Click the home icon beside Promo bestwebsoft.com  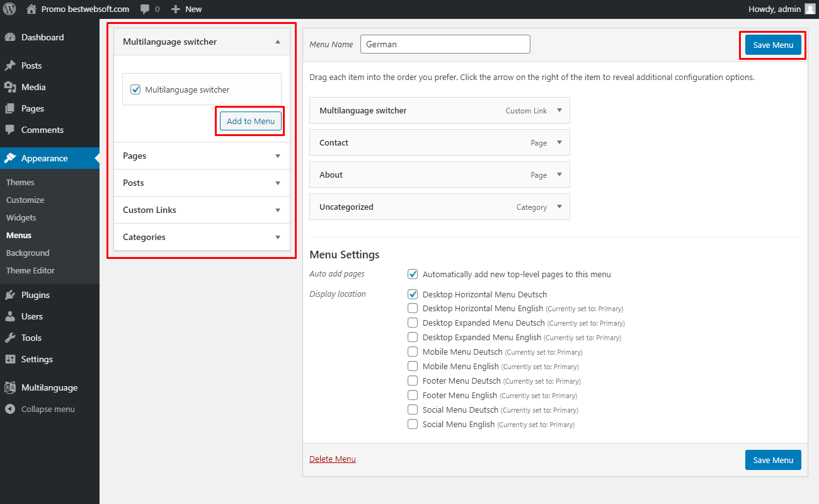31,9
